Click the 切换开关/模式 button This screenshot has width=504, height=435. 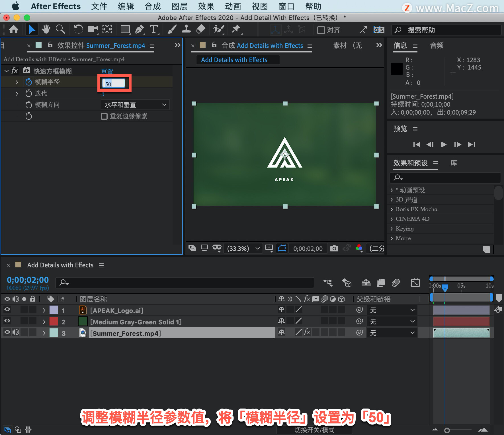(x=314, y=430)
